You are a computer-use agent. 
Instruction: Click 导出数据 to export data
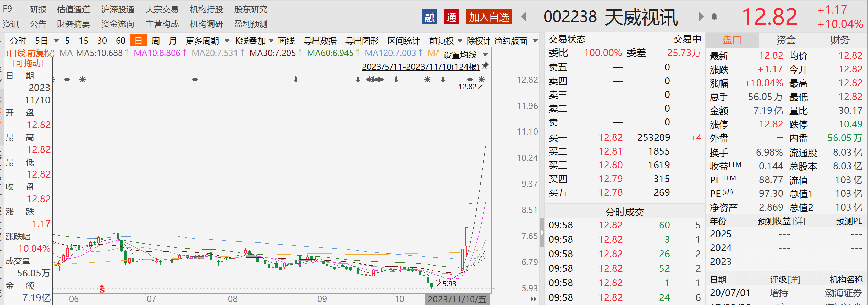point(320,41)
